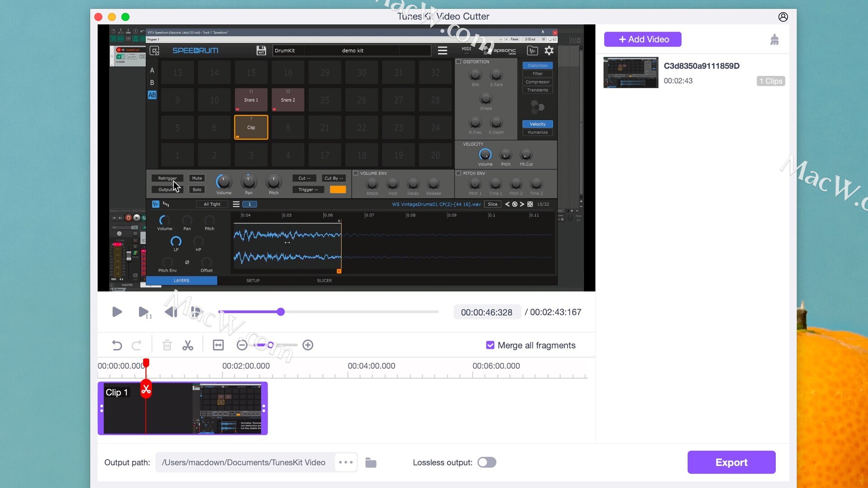Click the 00:06:00.000 ruler mark
The width and height of the screenshot is (868, 488).
pos(496,366)
